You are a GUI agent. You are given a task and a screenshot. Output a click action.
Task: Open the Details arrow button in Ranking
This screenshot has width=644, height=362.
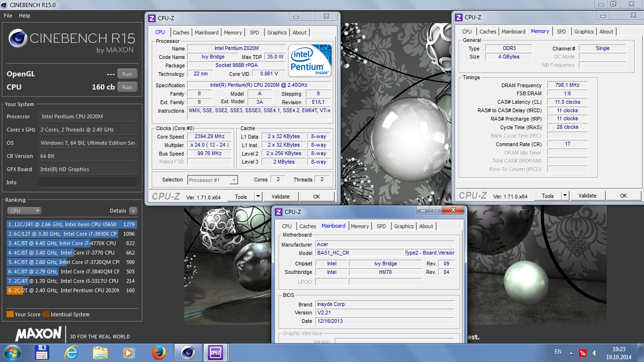[133, 211]
